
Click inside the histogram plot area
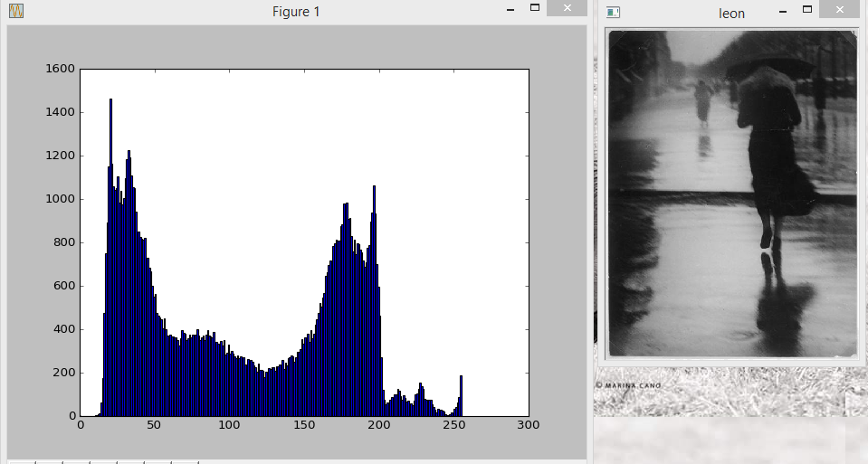(304, 242)
